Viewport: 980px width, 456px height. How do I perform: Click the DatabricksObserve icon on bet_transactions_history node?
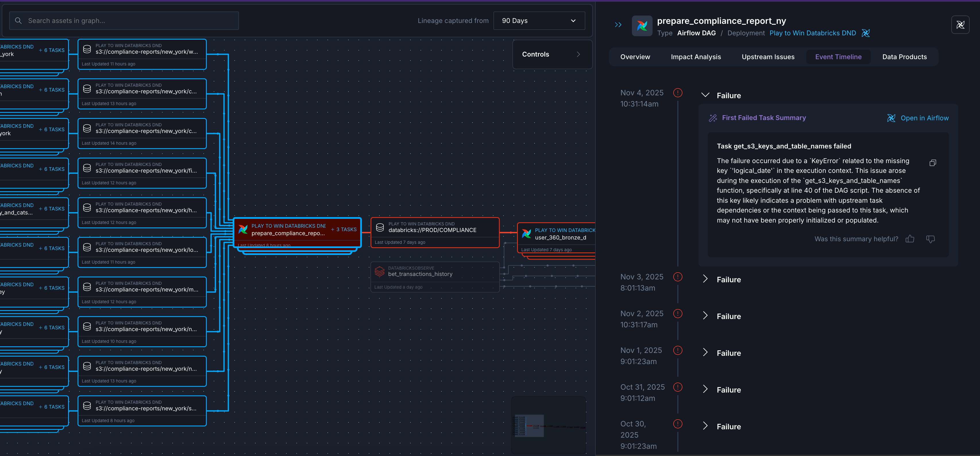click(x=379, y=272)
